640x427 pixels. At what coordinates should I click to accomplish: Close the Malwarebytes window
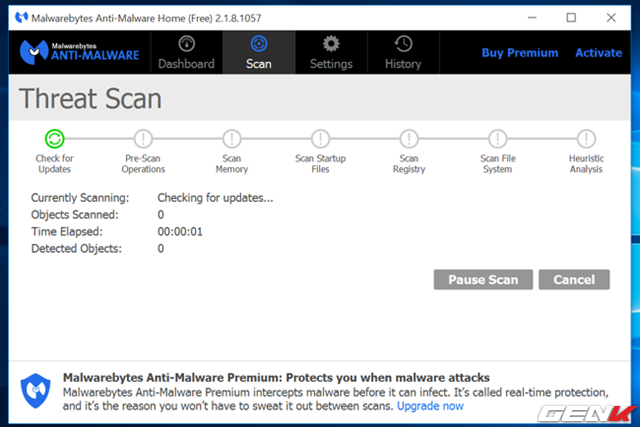tap(611, 18)
